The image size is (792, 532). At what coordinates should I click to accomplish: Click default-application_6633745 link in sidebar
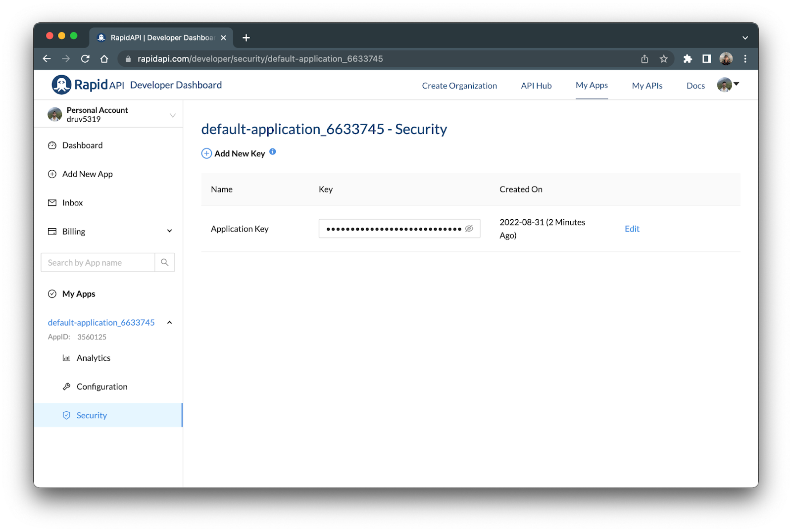(101, 323)
